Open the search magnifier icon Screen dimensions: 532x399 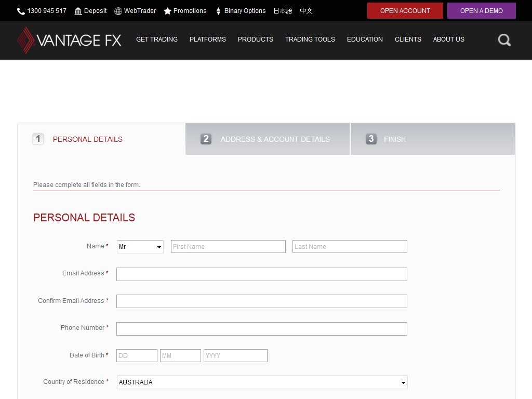[x=504, y=40]
